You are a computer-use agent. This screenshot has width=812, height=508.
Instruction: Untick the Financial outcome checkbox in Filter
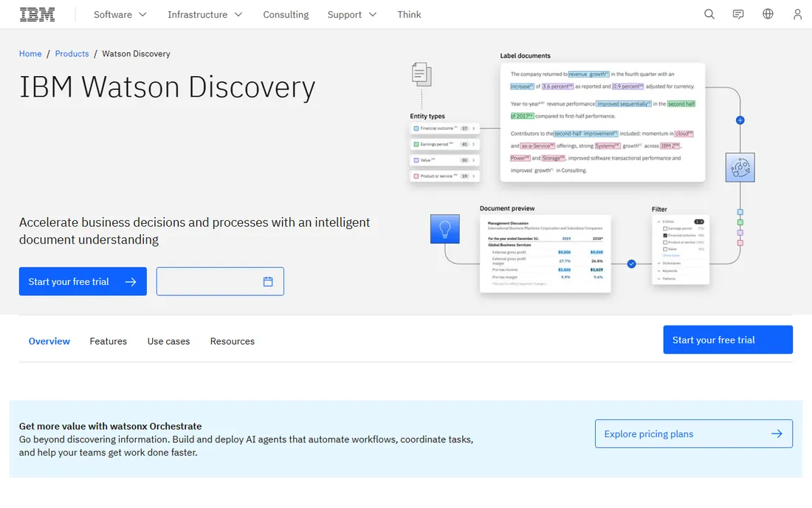(x=665, y=236)
